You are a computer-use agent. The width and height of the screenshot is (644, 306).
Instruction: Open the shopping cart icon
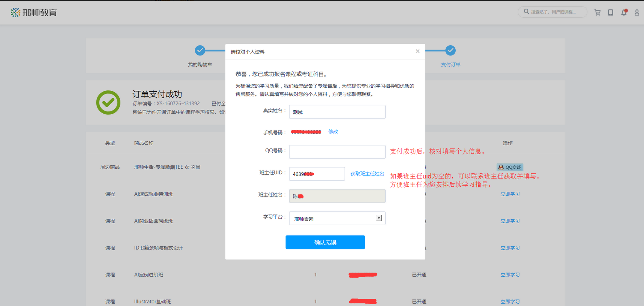click(597, 12)
